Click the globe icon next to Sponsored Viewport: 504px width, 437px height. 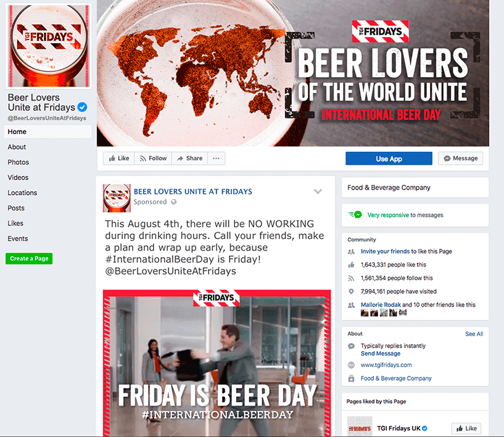tap(174, 202)
